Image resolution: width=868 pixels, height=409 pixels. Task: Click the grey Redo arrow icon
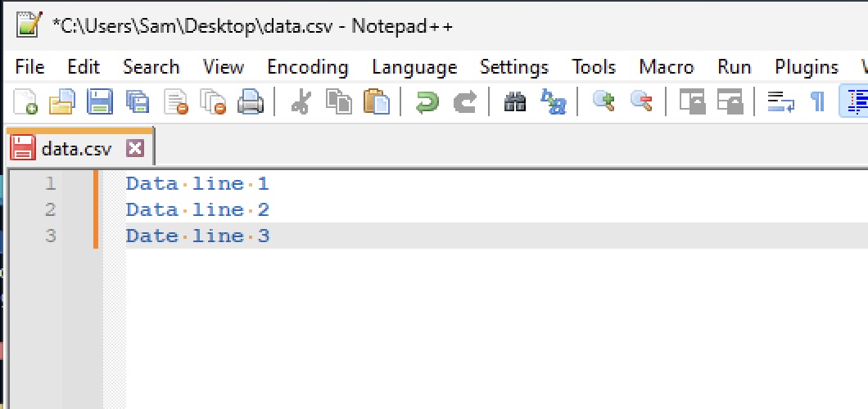(x=464, y=101)
